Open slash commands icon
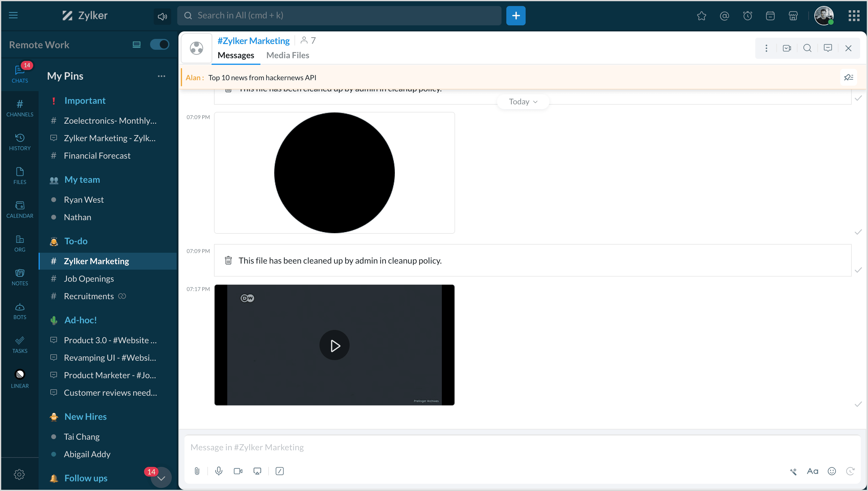868x491 pixels. tap(279, 471)
